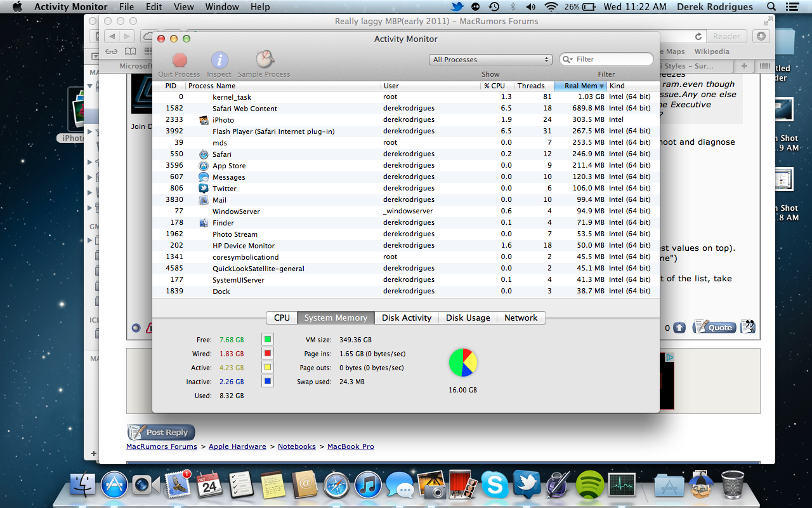Open Applications folder stack in the Dock
This screenshot has width=812, height=508.
pos(669,486)
